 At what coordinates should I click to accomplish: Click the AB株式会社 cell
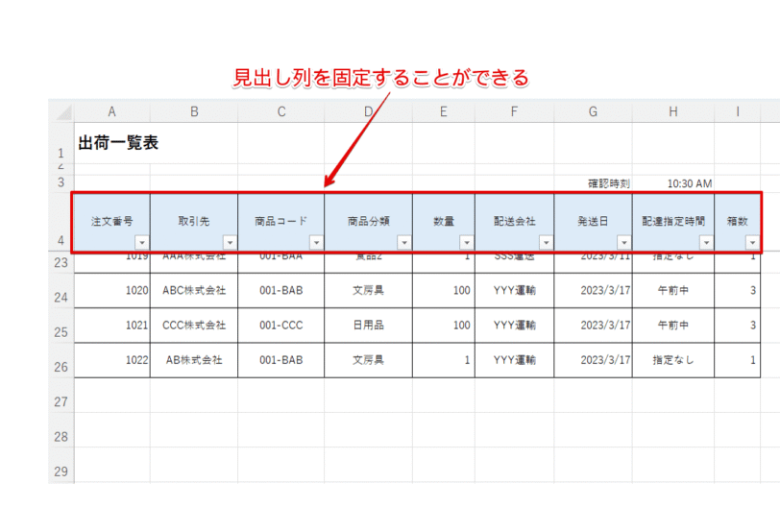194,360
